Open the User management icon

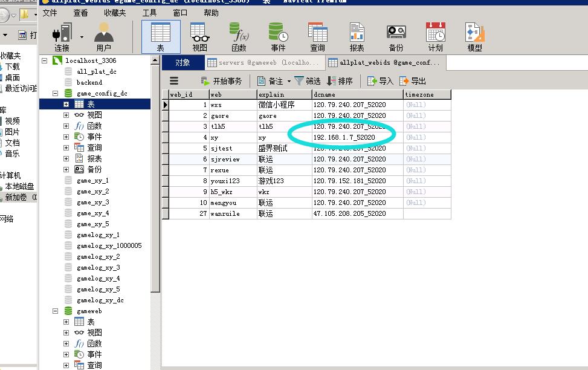103,36
